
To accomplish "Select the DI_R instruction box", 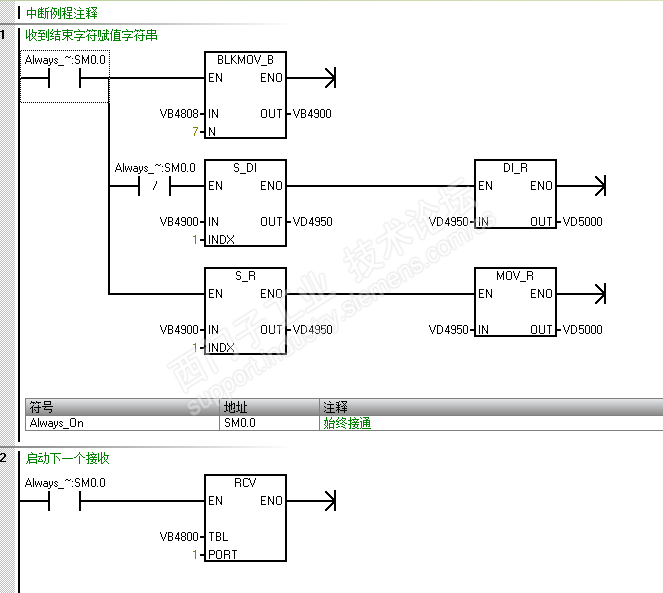I will coord(515,194).
